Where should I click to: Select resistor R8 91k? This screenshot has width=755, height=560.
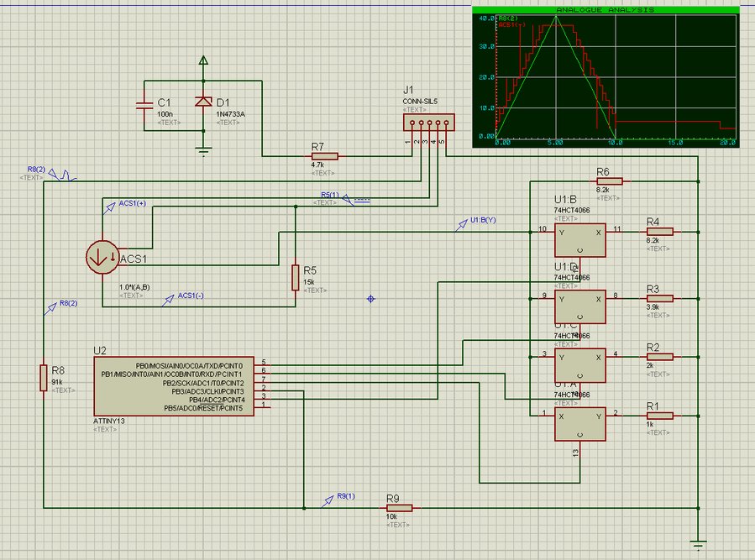(44, 377)
